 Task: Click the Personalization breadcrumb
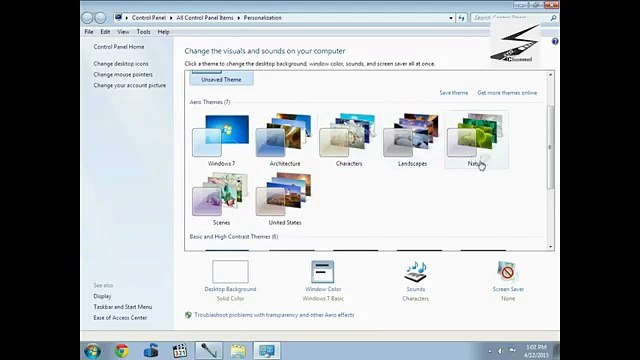(x=262, y=18)
